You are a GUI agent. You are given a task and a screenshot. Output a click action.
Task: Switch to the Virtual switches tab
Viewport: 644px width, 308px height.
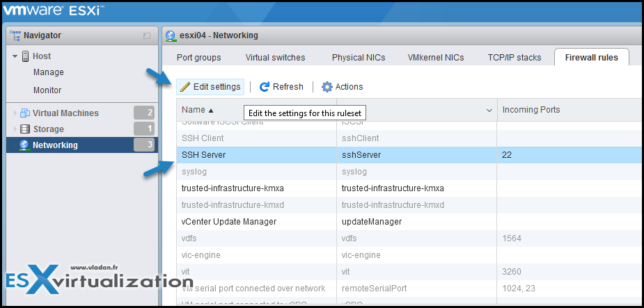275,58
